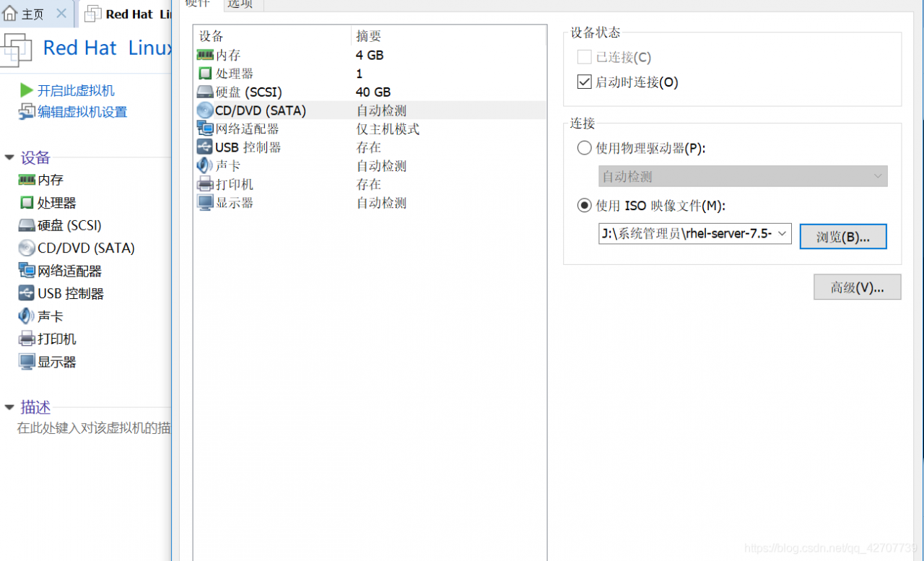The width and height of the screenshot is (924, 561).
Task: Select the 硬盘 (SCSI) row label in the dialog list
Action: (248, 92)
